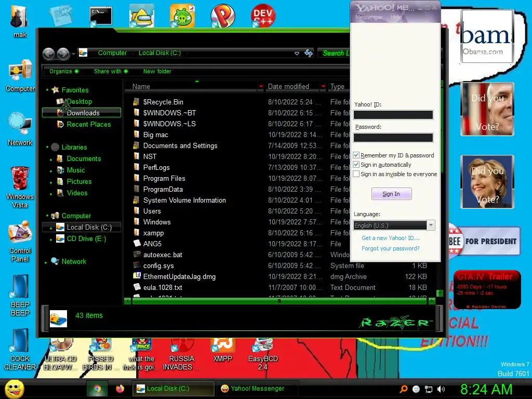Image resolution: width=532 pixels, height=399 pixels.
Task: Open the Help menu in Yahoo window
Action: pyautogui.click(x=396, y=17)
